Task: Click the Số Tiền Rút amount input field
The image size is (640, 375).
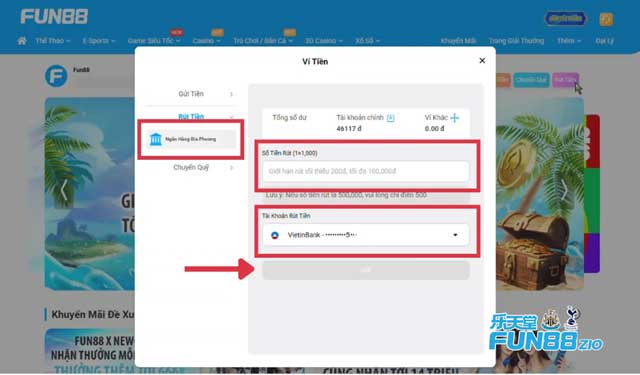Action: coord(366,171)
